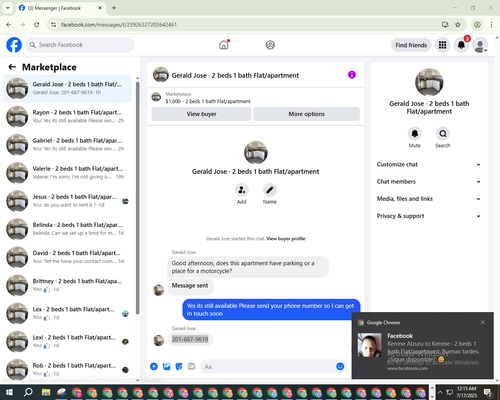Screen dimensions: 500x400
Task: Open Lex conversation in list
Action: (67, 313)
